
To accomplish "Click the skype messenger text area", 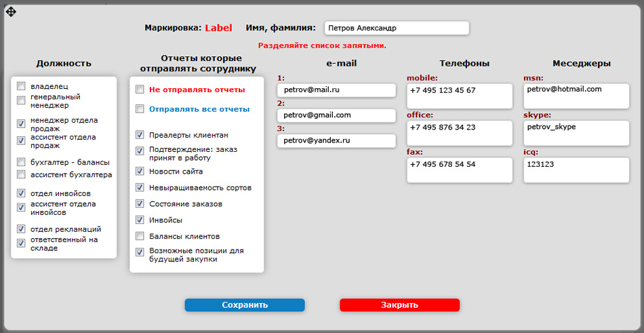I will [576, 133].
